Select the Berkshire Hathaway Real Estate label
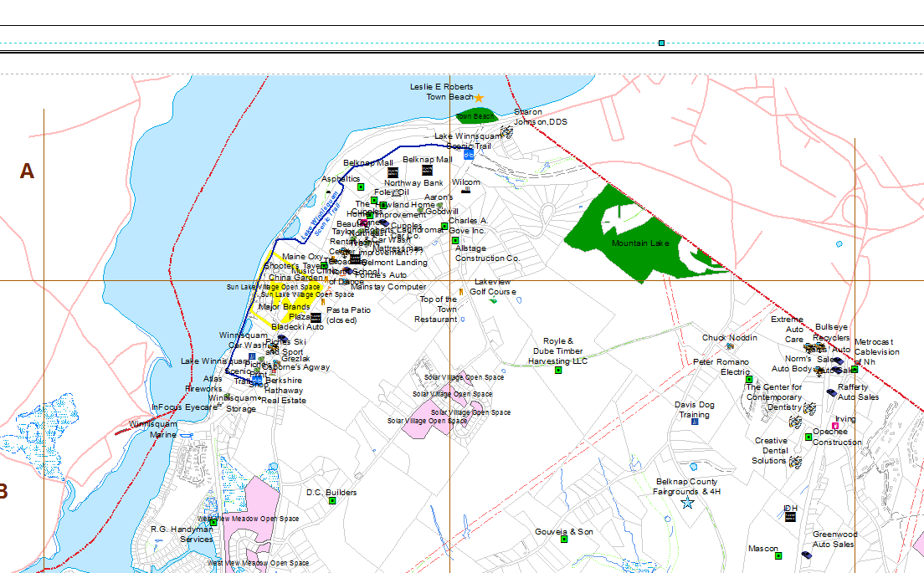Viewport: 924px width, 573px height. (284, 391)
